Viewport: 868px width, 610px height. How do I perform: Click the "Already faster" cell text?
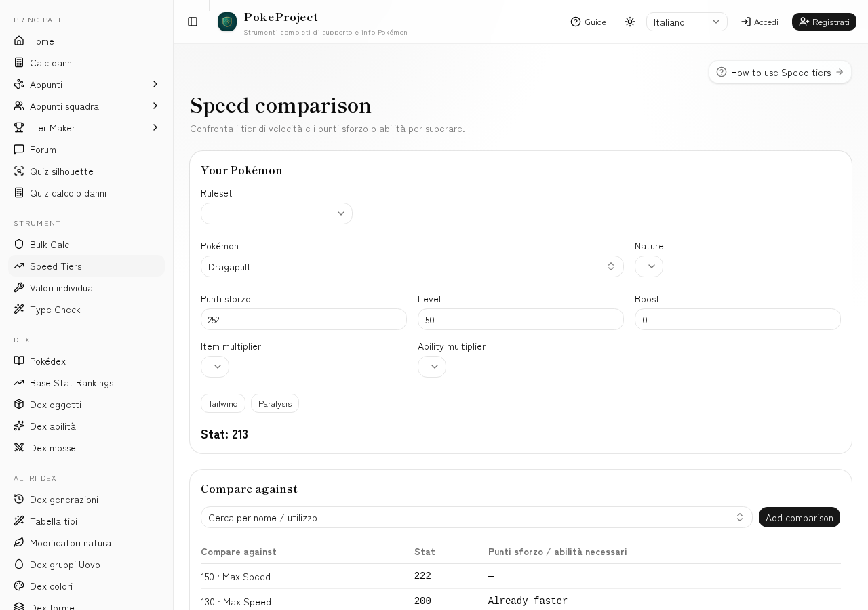click(x=528, y=601)
